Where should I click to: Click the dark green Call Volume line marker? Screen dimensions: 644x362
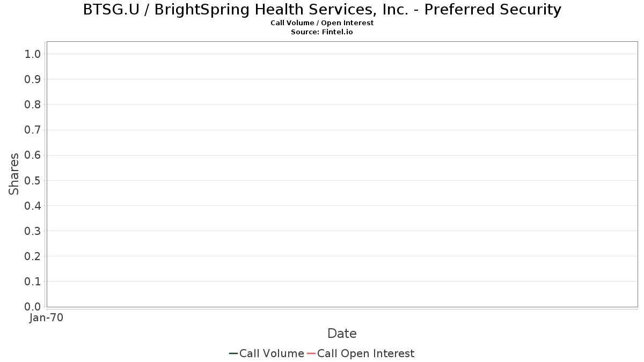[x=233, y=353]
